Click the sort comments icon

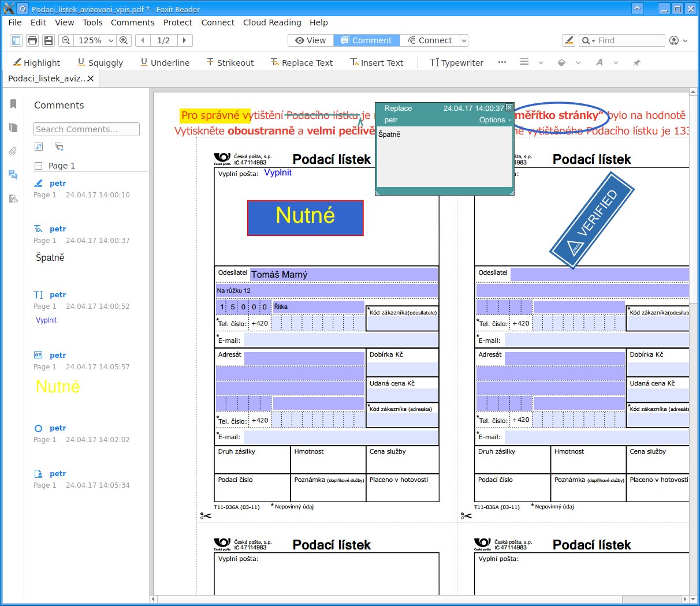tap(39, 147)
